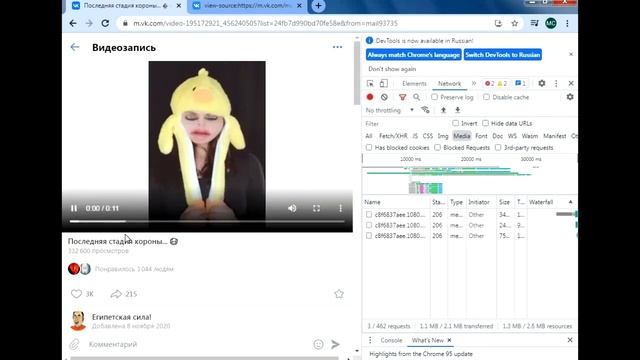640x360 pixels.
Task: Select the third c8f6837aee request checkbox
Action: coord(369,236)
